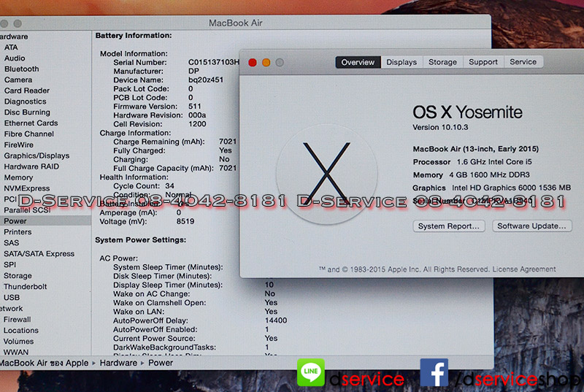The width and height of the screenshot is (584, 392).
Task: Click the Device Name value bq20z451
Action: pos(206,80)
